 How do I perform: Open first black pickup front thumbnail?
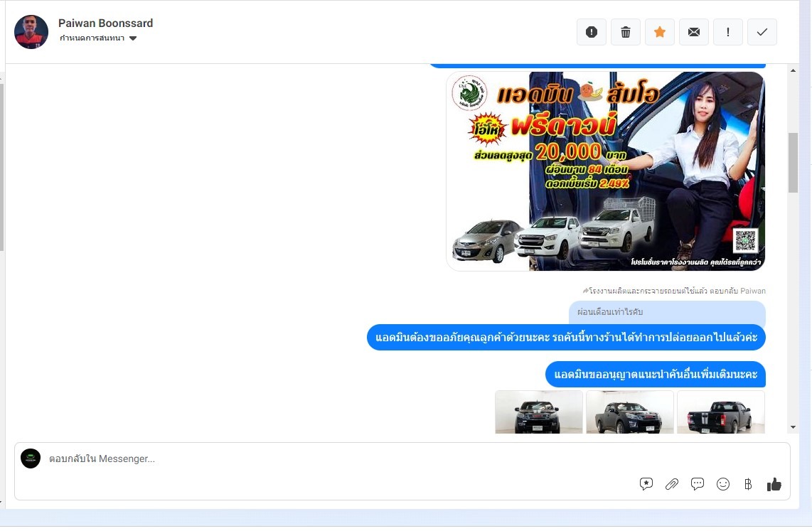(539, 412)
